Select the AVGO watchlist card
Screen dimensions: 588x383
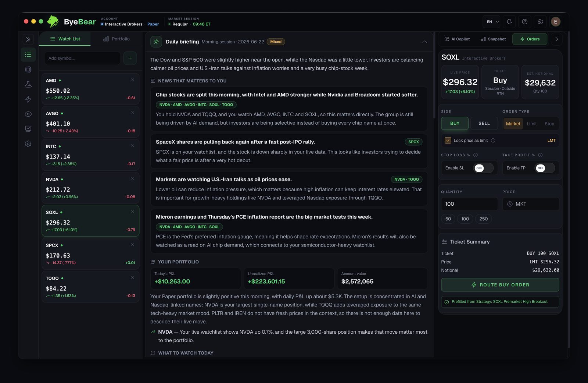coord(90,122)
